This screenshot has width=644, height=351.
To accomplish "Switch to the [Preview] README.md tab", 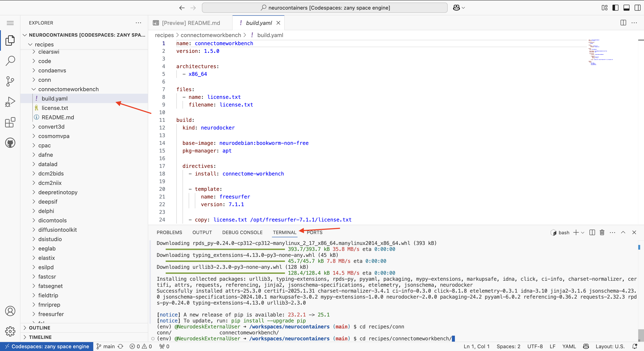I will [x=191, y=23].
